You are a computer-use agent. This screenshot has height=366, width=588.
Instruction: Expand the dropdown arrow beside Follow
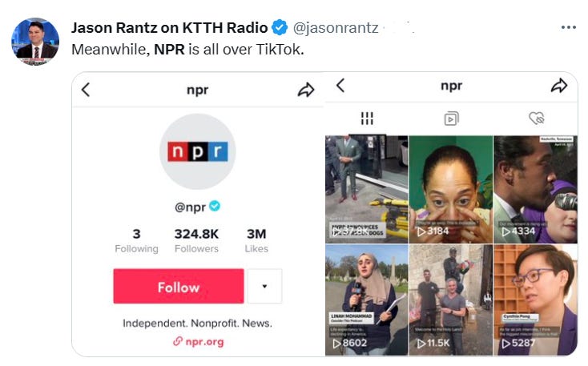[x=264, y=286]
